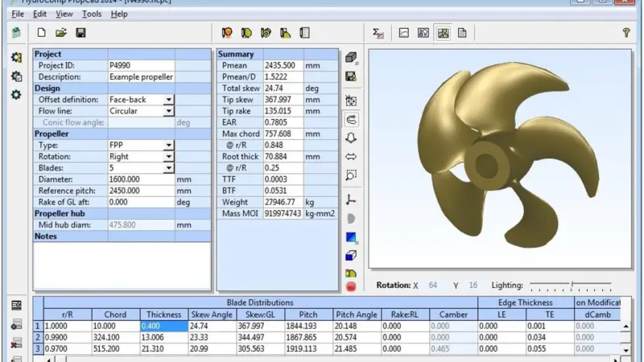Open the File menu
The image size is (644, 362).
pyautogui.click(x=18, y=14)
